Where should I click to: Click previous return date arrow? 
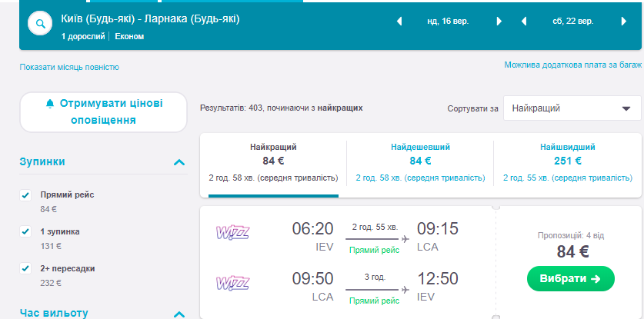click(524, 22)
